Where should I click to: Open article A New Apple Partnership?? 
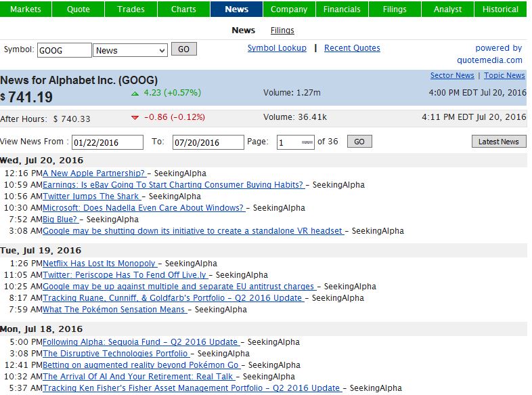tap(94, 173)
